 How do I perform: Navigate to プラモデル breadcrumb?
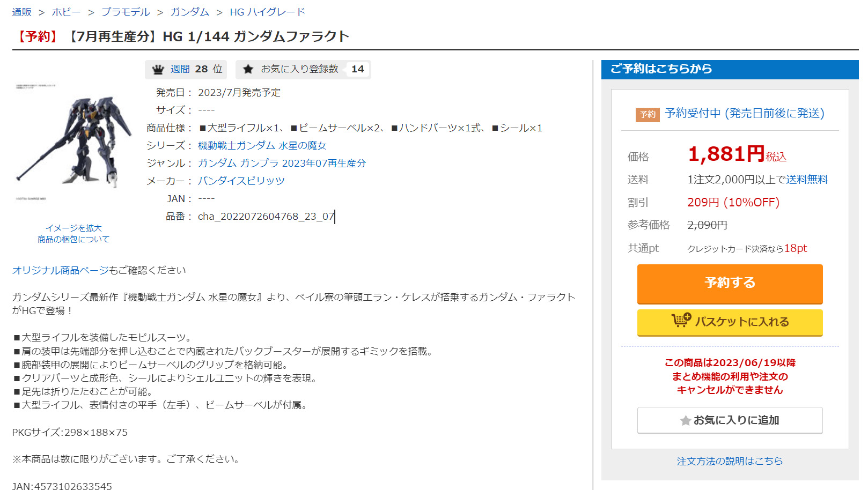pyautogui.click(x=126, y=12)
